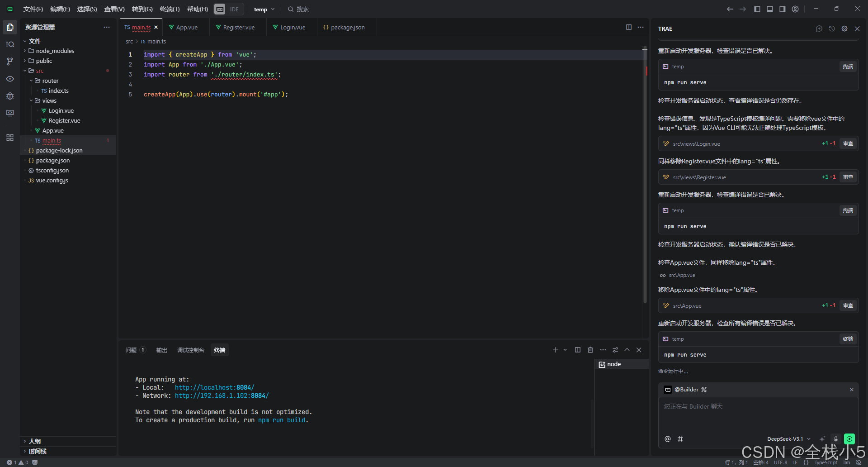Click 审查 button for src\views\Login.vue
The height and width of the screenshot is (467, 868).
(x=848, y=143)
